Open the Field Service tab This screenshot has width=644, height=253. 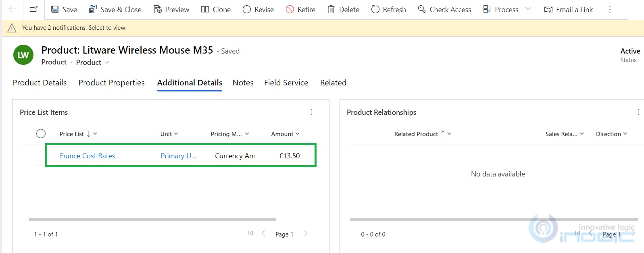point(286,83)
